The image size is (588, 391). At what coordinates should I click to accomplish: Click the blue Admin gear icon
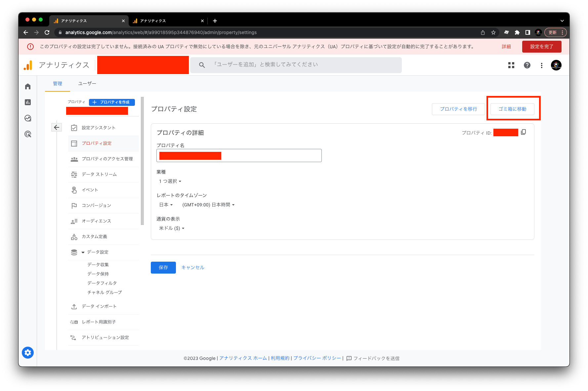point(28,353)
